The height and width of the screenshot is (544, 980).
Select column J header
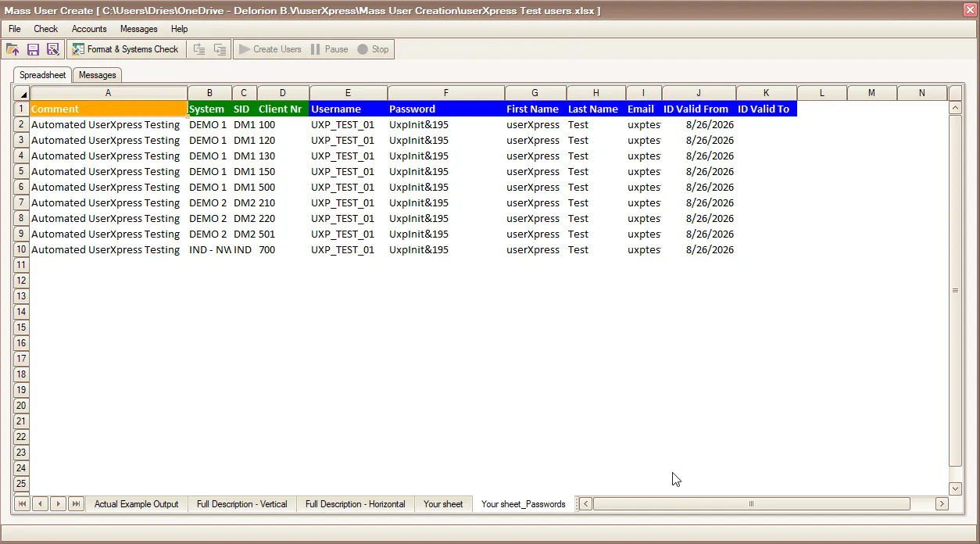click(x=699, y=93)
